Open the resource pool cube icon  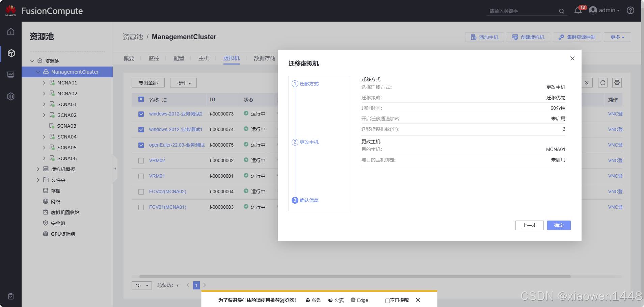pos(11,53)
